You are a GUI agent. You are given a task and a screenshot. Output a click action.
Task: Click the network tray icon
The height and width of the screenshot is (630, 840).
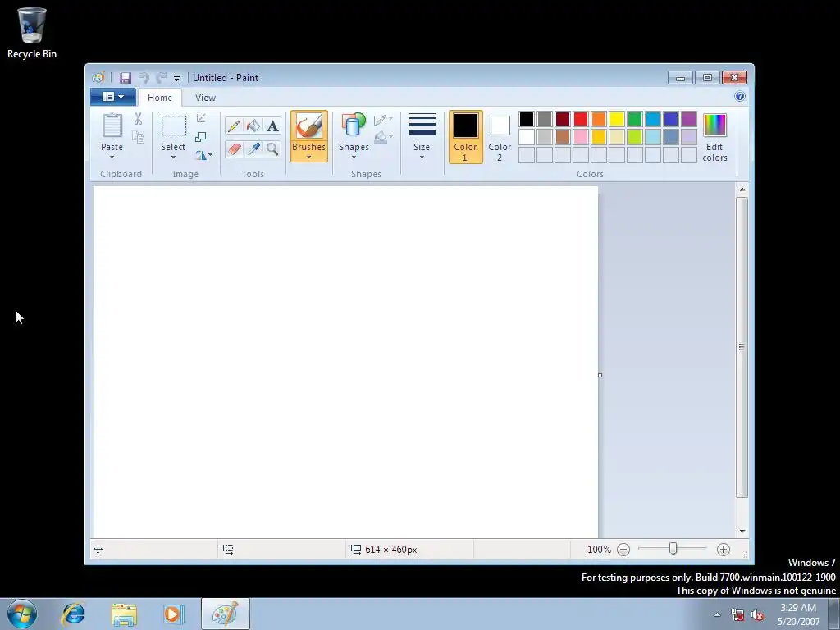737,615
